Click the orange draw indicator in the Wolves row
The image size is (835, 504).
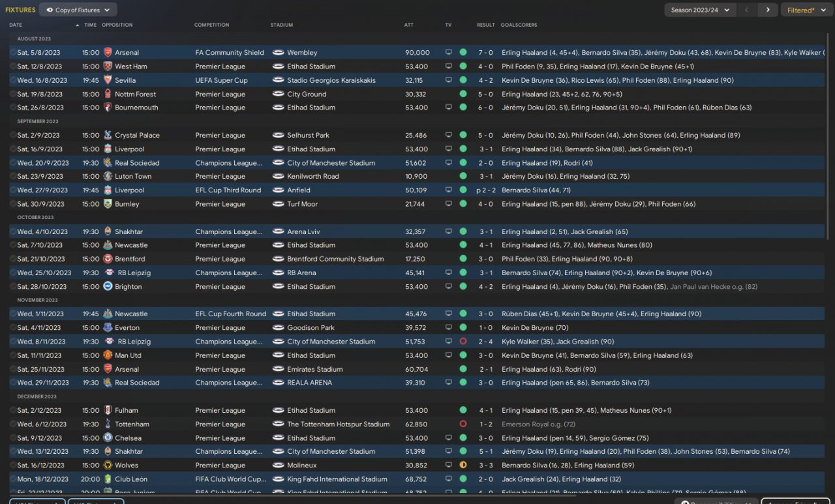tap(463, 466)
